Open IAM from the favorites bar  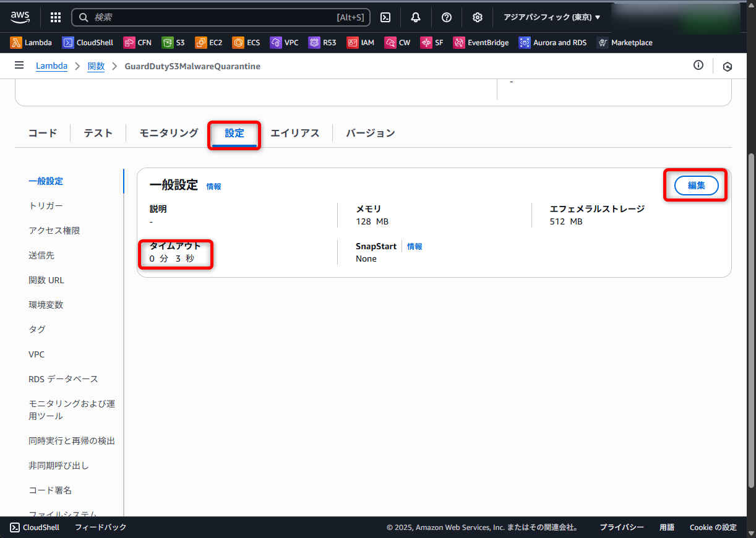(x=361, y=43)
